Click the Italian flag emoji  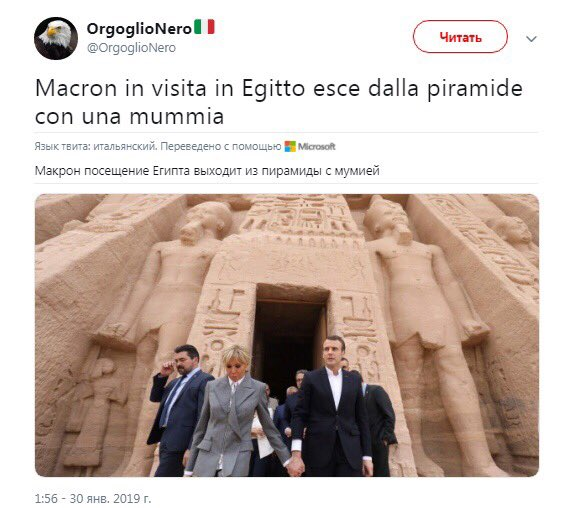coord(204,27)
